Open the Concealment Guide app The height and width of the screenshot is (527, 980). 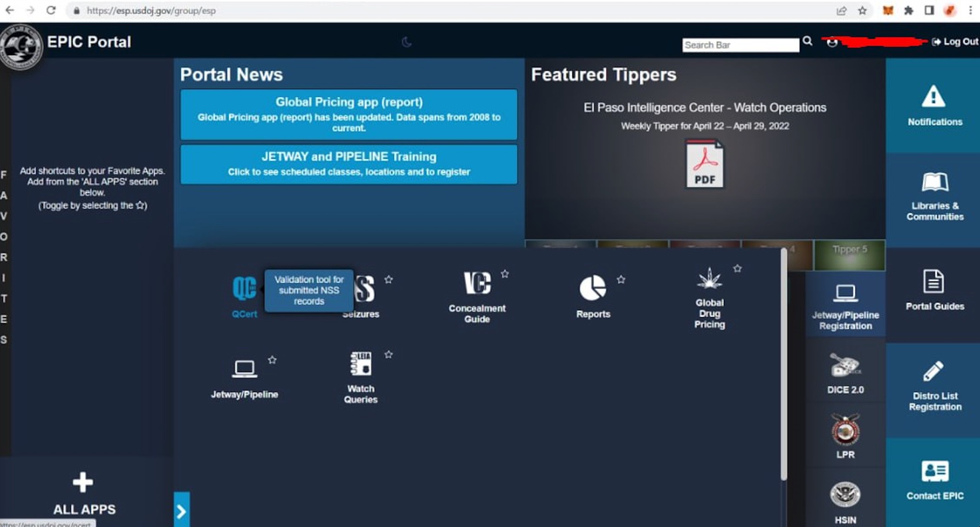pos(477,283)
